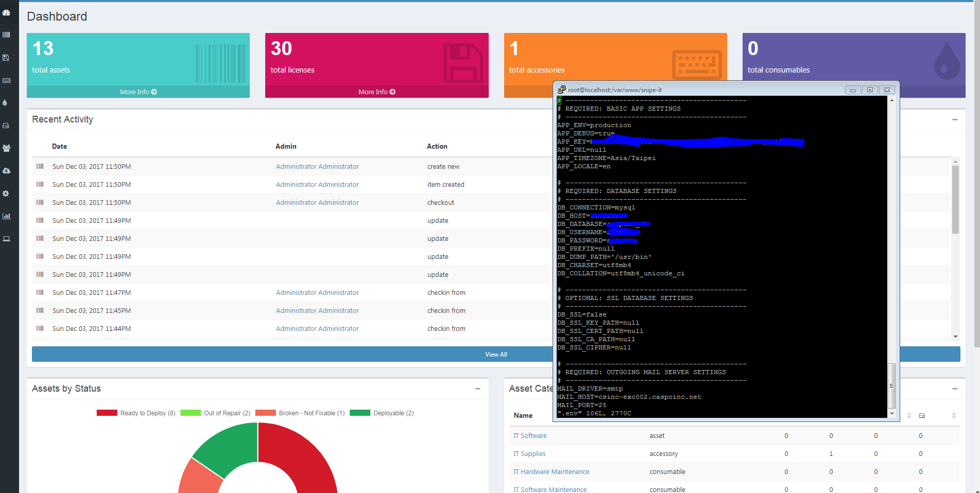Select the Assets barcode icon in sidebar
The image size is (980, 493).
coord(7,34)
